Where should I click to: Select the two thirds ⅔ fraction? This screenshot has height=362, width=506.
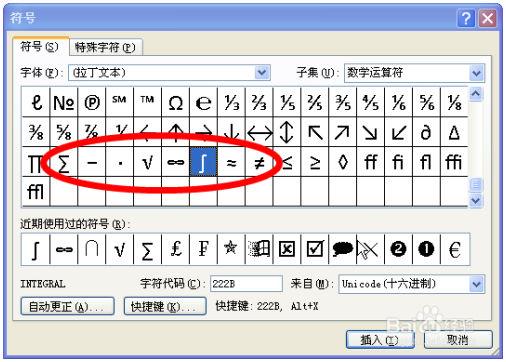(x=259, y=102)
